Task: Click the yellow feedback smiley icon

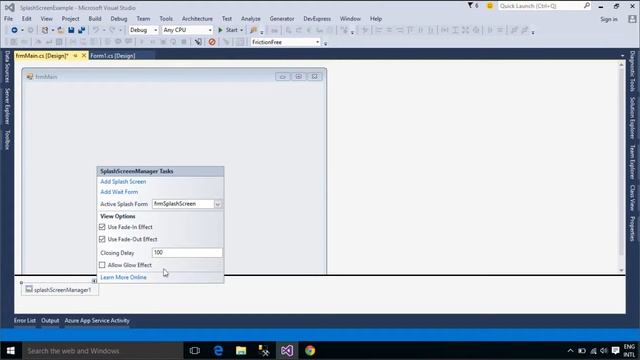Action: pos(490,6)
